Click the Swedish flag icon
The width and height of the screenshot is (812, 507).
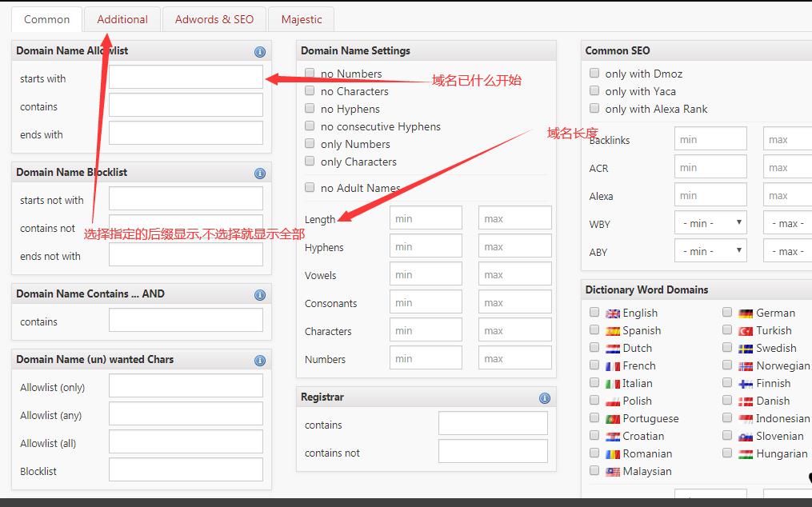point(746,349)
